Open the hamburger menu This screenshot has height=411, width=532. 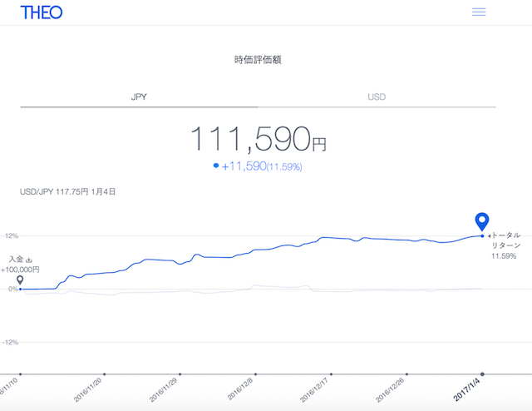click(x=479, y=12)
